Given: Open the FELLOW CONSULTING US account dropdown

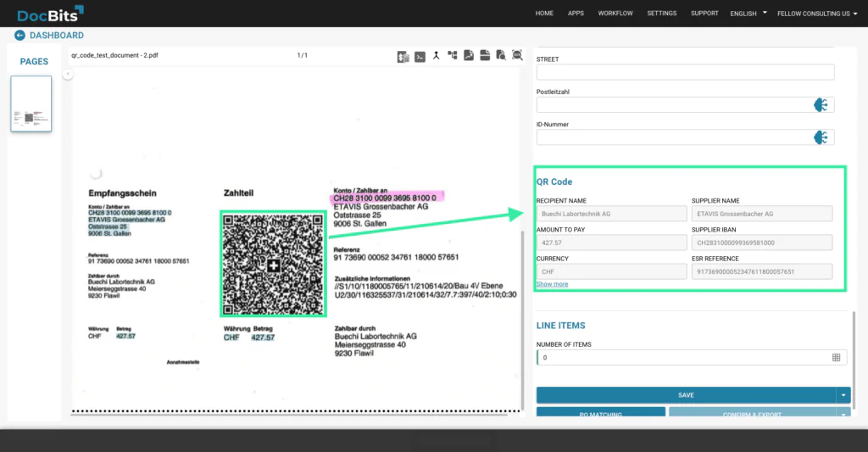Looking at the screenshot, I should point(817,14).
